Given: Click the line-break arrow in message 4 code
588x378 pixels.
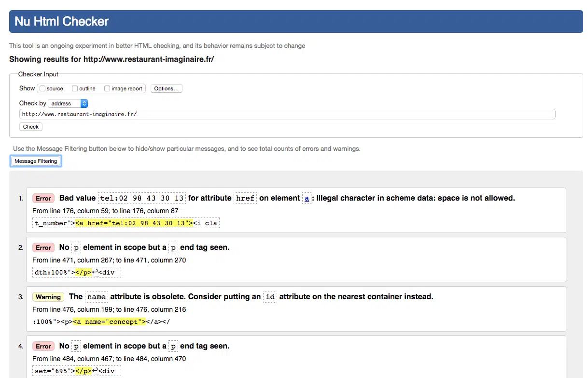Looking at the screenshot, I should (x=95, y=371).
